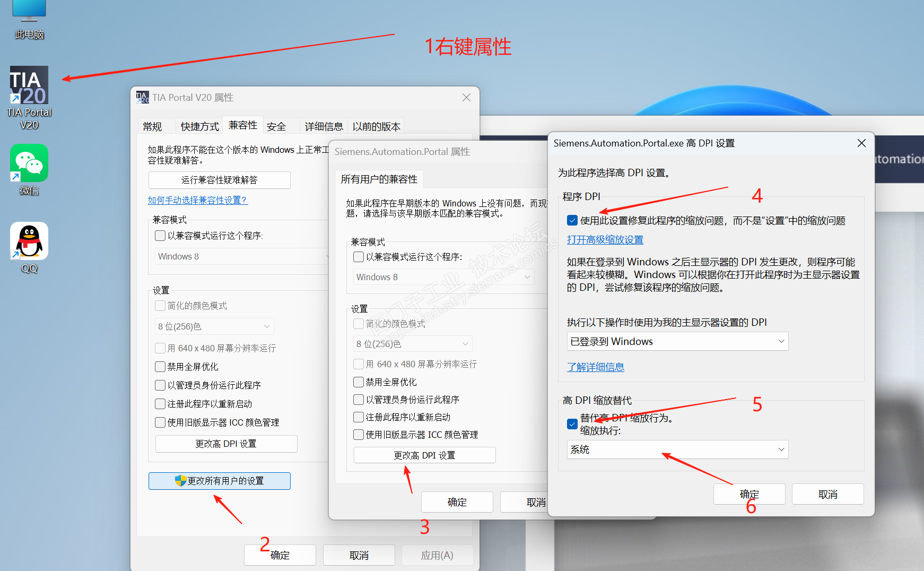Tick 以管理员身份运行此程序 in Siemens.Automation.Portal 属性
Screen dimensions: 924x571
tap(359, 400)
